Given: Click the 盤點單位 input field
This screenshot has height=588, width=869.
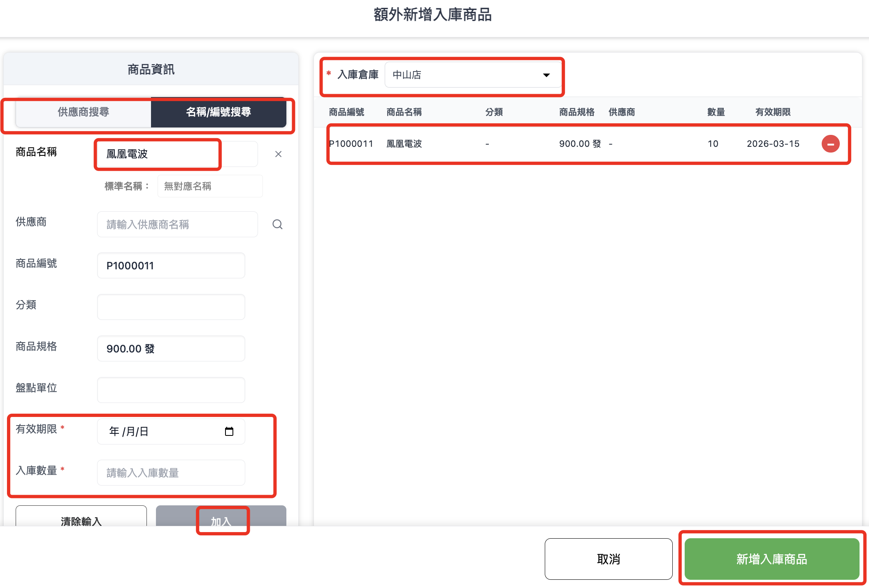Looking at the screenshot, I should click(171, 390).
